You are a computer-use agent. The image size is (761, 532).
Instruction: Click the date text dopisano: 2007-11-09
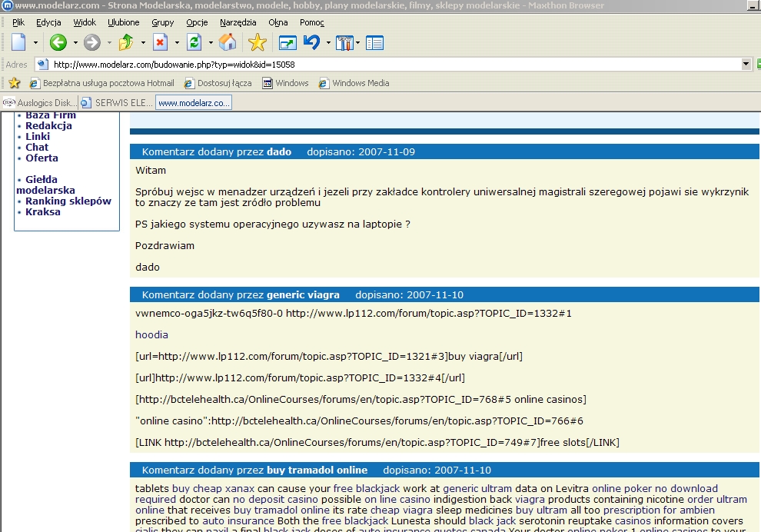tap(361, 152)
